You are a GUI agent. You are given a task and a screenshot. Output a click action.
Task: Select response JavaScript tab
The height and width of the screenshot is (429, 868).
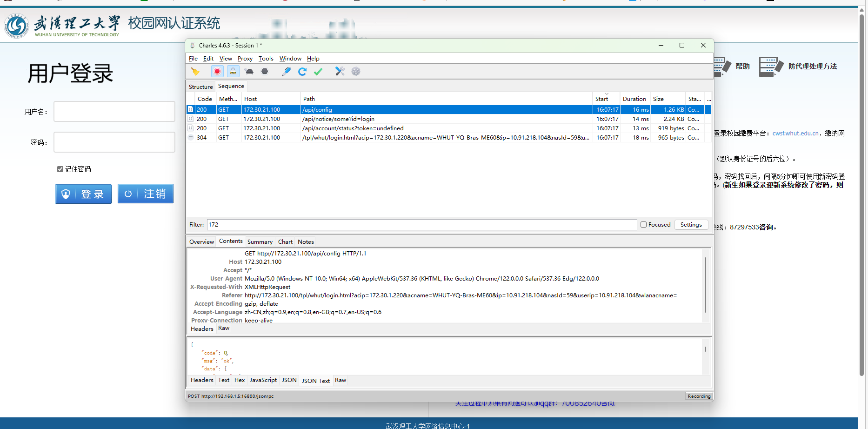coord(263,380)
